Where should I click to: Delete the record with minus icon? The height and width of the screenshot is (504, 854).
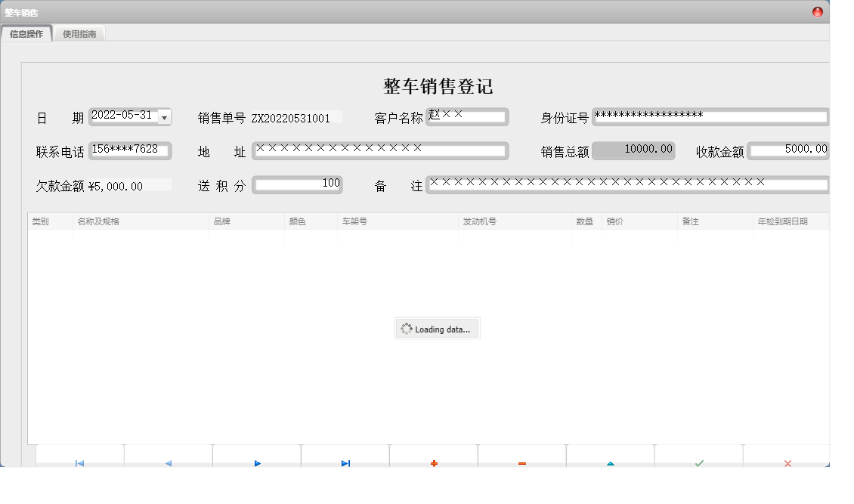(x=522, y=462)
